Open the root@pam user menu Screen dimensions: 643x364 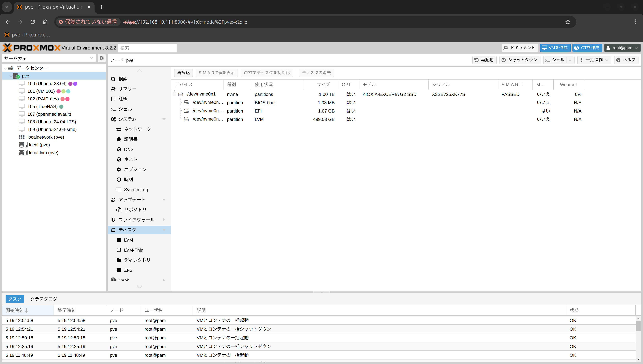pyautogui.click(x=622, y=48)
